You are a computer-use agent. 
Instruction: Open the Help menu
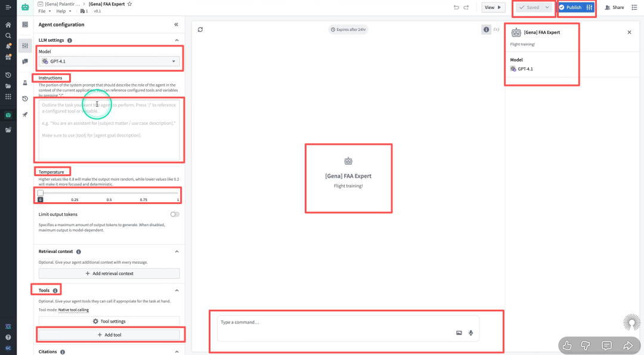[63, 11]
